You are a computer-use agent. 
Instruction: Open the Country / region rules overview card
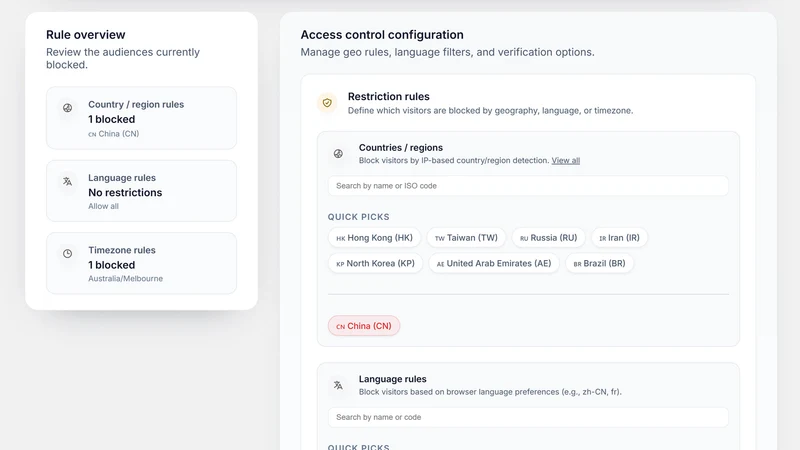(x=141, y=118)
